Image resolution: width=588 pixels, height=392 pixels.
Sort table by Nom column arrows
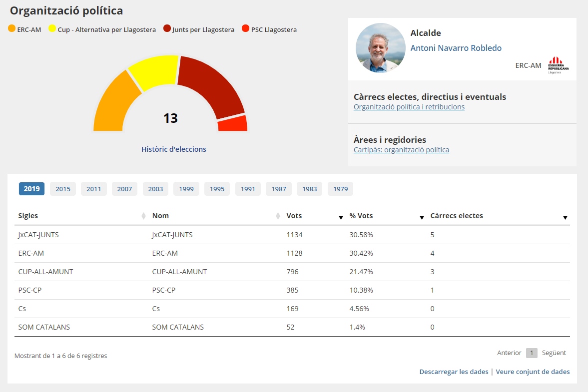point(278,216)
